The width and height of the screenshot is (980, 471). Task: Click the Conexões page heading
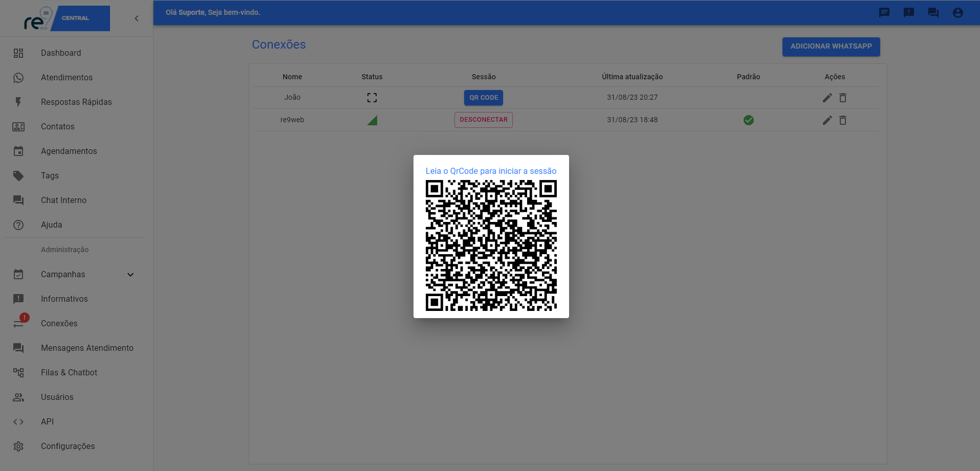click(x=279, y=44)
